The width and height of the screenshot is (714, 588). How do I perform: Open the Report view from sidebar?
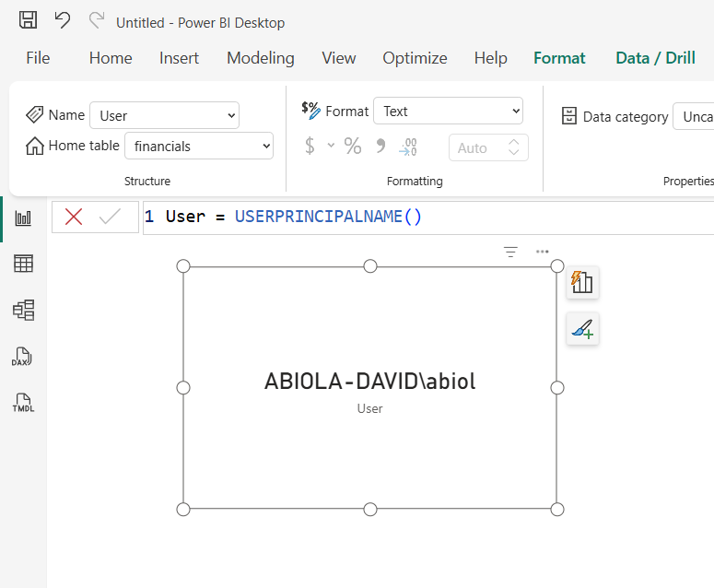23,218
